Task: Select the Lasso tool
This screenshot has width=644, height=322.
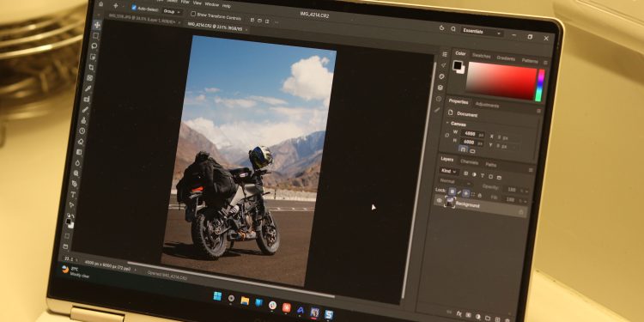Action: click(x=94, y=46)
